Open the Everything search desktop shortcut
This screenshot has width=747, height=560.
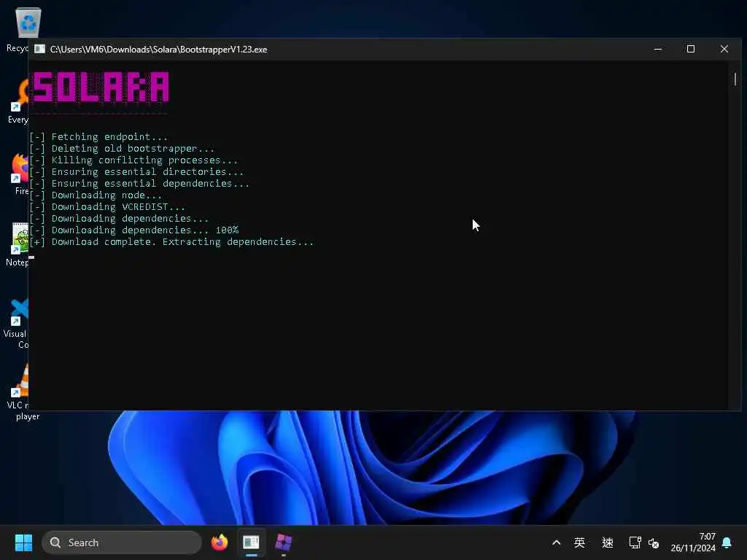pyautogui.click(x=19, y=101)
